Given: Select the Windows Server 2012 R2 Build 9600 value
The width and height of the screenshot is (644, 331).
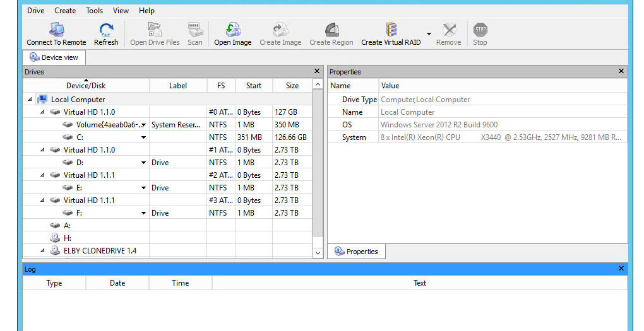Looking at the screenshot, I should [x=439, y=125].
